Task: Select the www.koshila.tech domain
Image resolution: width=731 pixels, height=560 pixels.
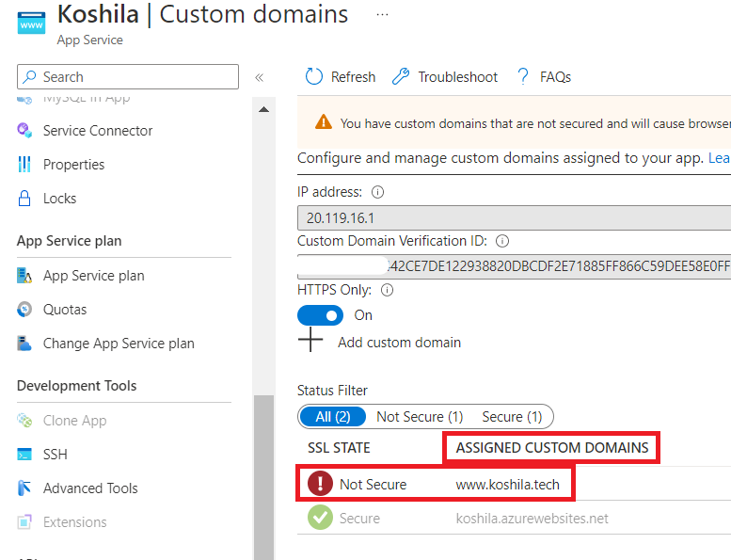Action: (508, 485)
